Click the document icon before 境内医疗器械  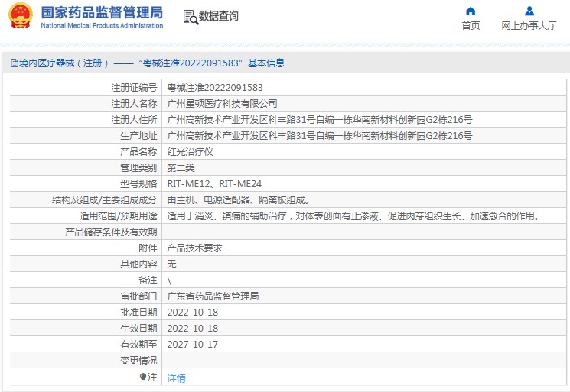click(x=15, y=63)
